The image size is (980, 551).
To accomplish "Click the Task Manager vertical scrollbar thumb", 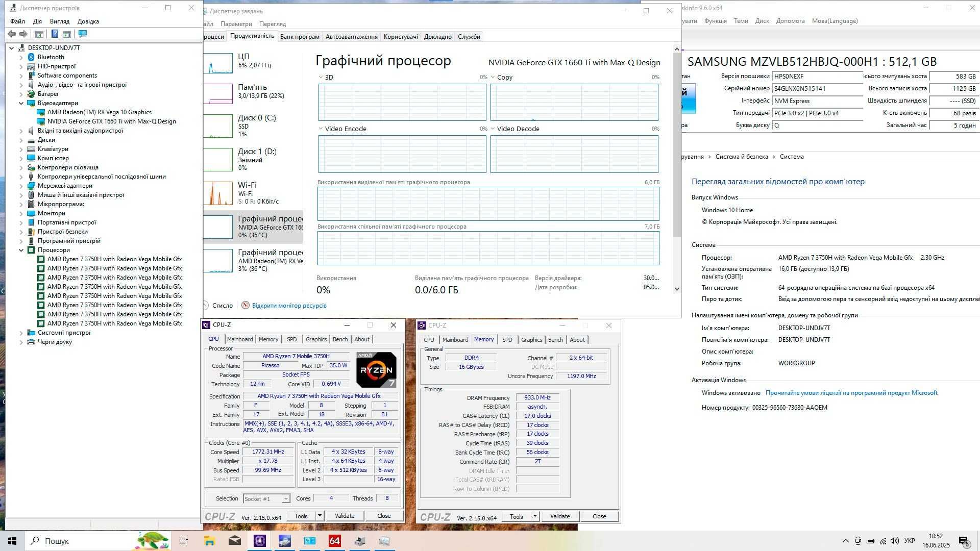I will pos(677,145).
